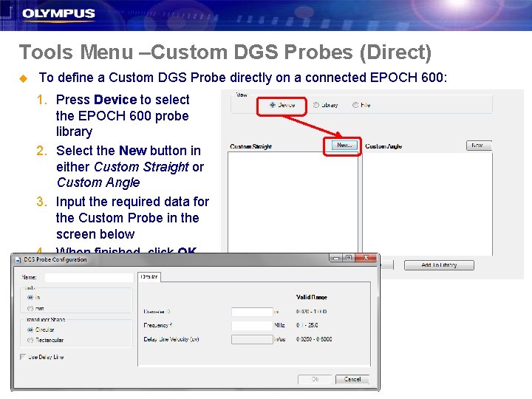Click New button beside Custom Straight
This screenshot has height=399, width=532.
click(344, 146)
